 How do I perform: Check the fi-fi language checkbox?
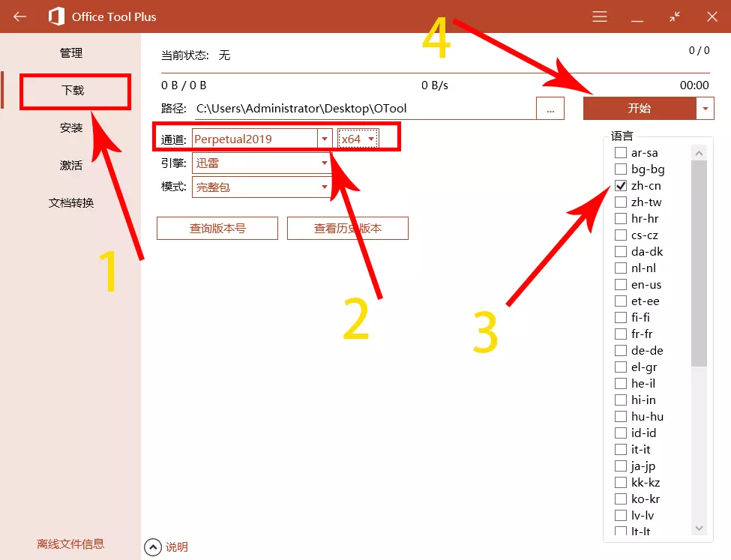click(621, 318)
